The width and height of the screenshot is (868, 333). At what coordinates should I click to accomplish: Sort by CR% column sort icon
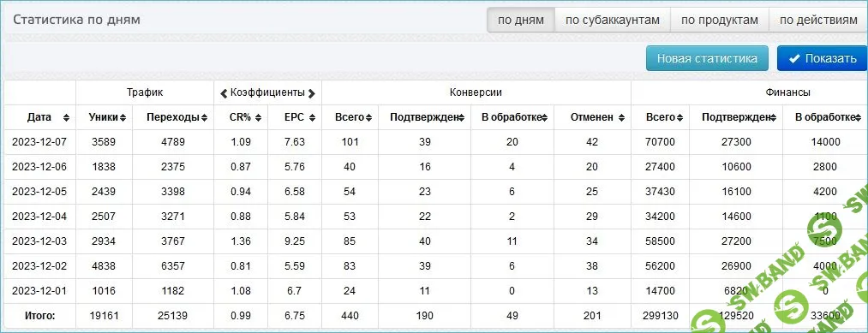click(257, 117)
